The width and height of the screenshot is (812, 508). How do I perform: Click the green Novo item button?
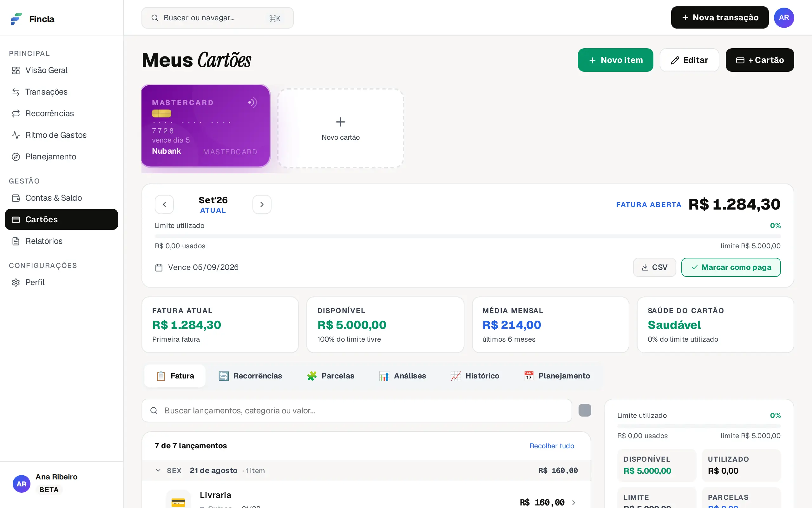(x=615, y=60)
